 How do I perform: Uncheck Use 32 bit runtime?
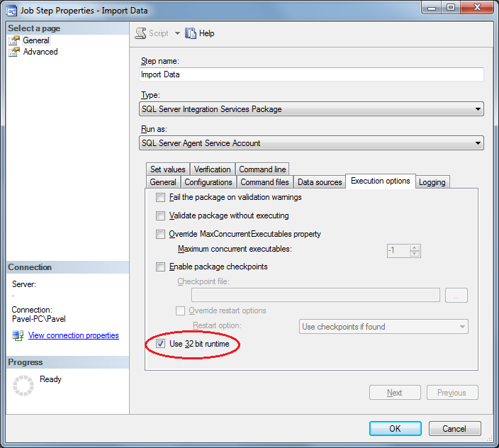[x=160, y=345]
